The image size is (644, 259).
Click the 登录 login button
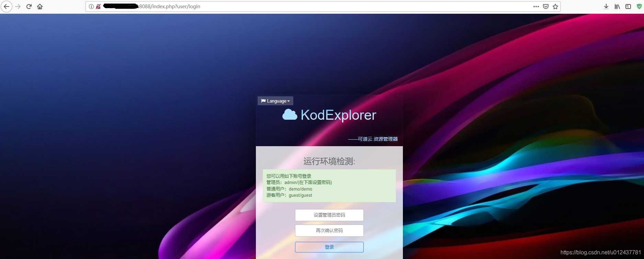tap(329, 247)
